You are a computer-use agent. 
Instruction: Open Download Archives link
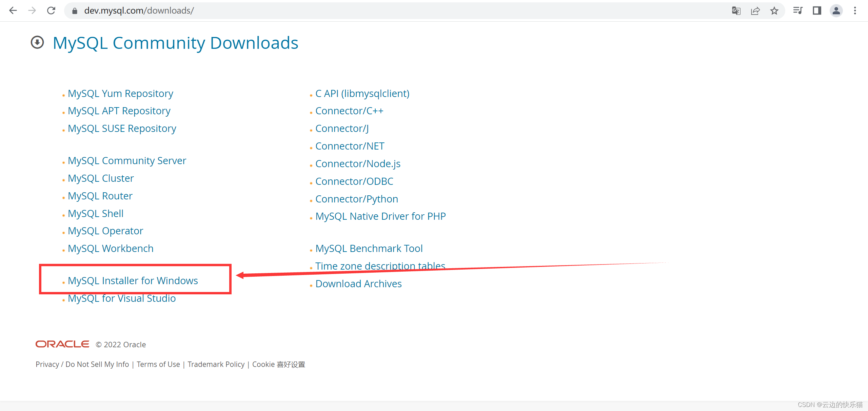point(358,284)
